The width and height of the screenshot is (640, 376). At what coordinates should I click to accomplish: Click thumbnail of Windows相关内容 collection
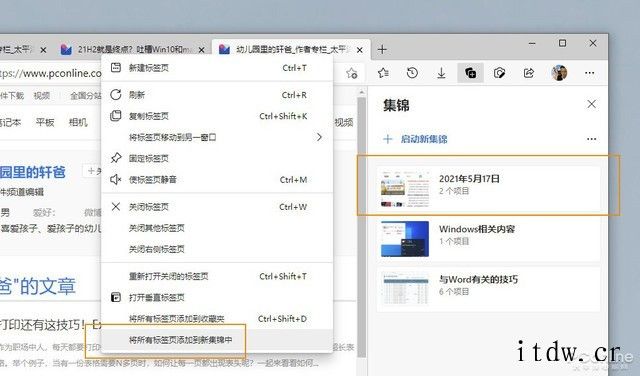[404, 239]
